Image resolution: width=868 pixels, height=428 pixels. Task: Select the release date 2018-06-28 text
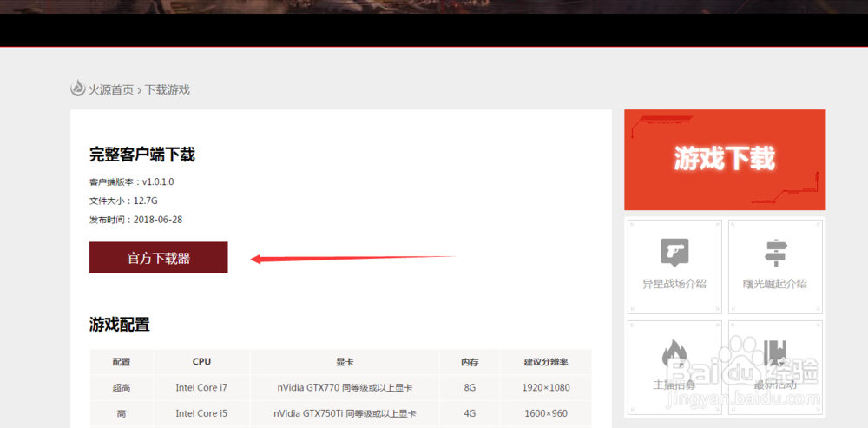coord(135,220)
